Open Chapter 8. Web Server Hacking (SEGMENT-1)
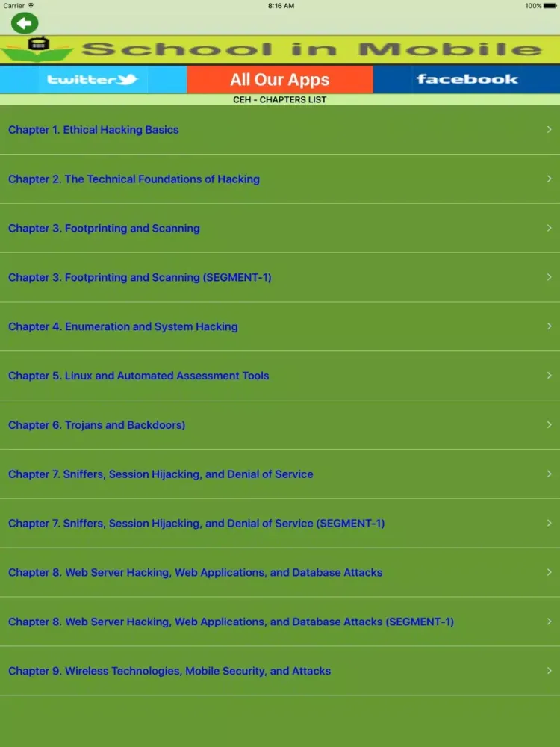Image resolution: width=560 pixels, height=747 pixels. pyautogui.click(x=280, y=622)
